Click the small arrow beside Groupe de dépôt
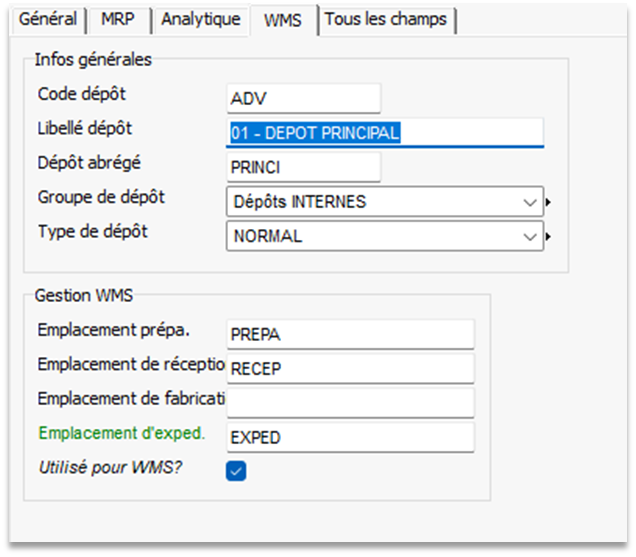 [x=549, y=202]
